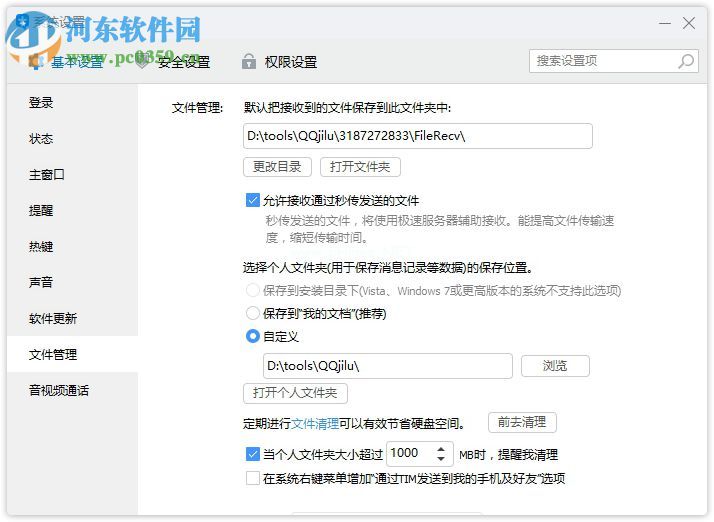Click the 打开个人文件夹 button
Image resolution: width=714 pixels, height=522 pixels.
(x=295, y=393)
